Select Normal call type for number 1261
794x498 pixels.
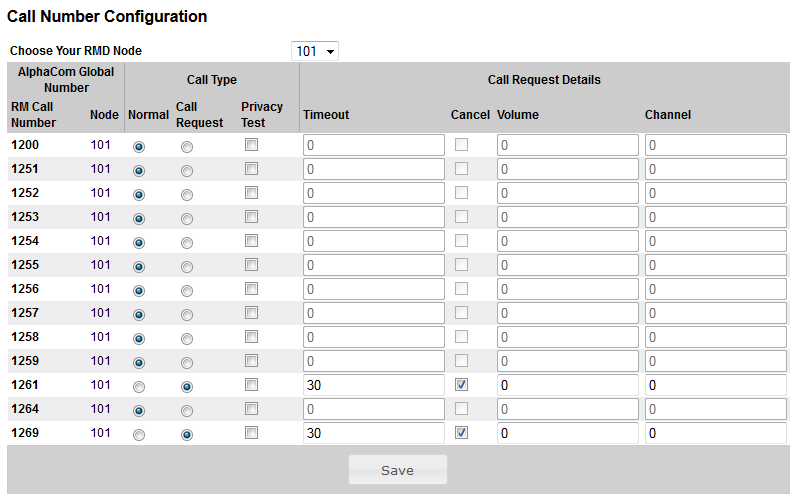[139, 386]
